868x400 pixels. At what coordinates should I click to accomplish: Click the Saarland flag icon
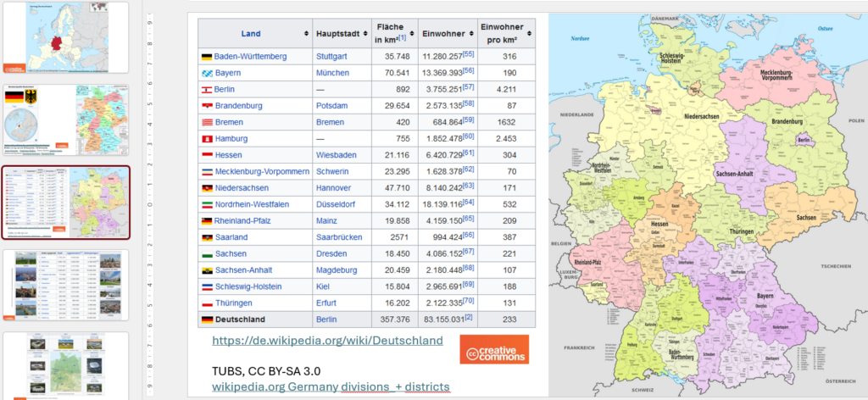pos(206,237)
